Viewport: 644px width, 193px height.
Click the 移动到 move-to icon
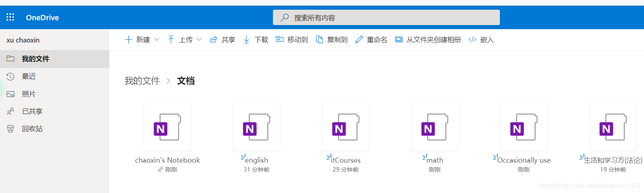[279, 39]
